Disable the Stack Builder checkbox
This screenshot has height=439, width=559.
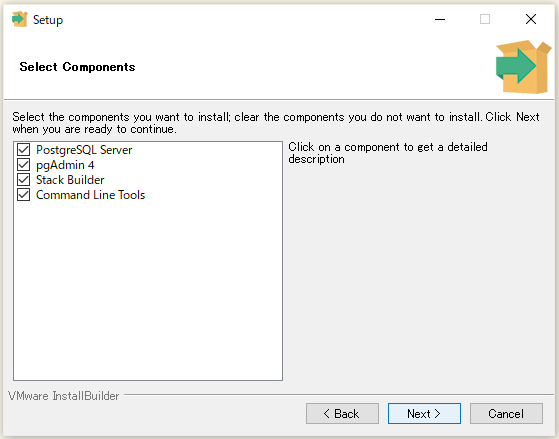click(24, 180)
